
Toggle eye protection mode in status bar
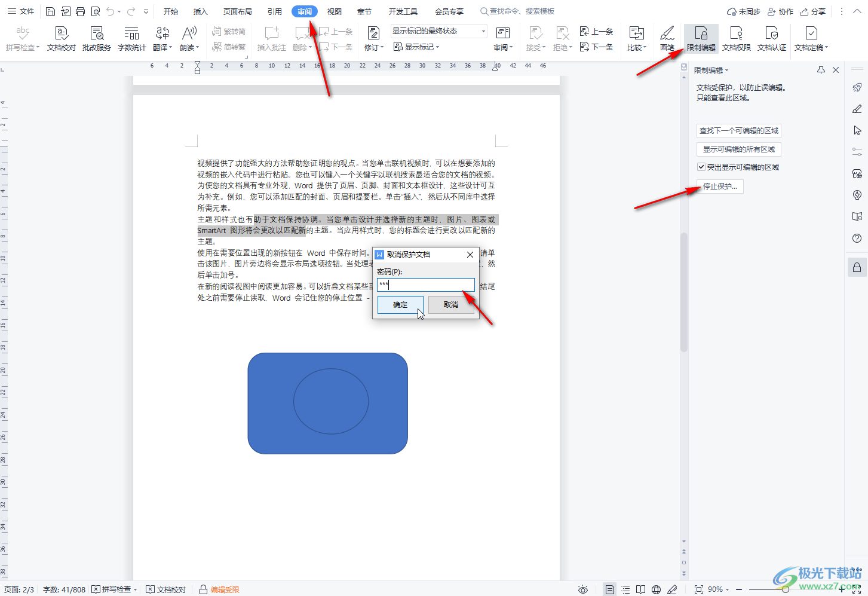(x=582, y=589)
